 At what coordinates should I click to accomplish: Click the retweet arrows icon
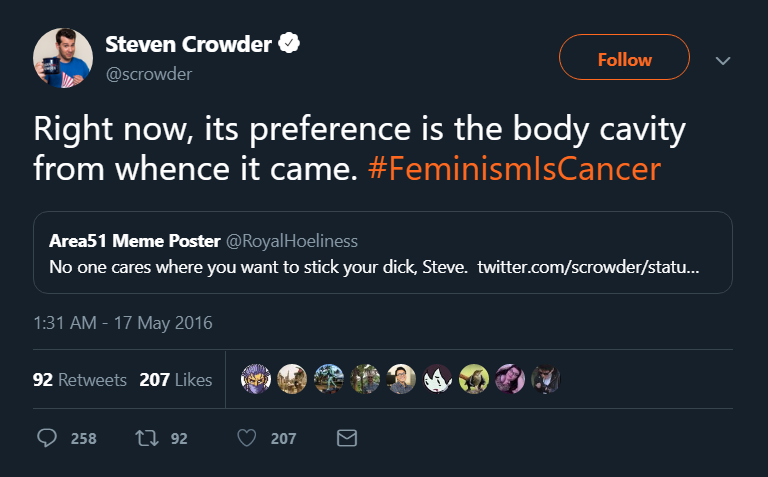(145, 438)
